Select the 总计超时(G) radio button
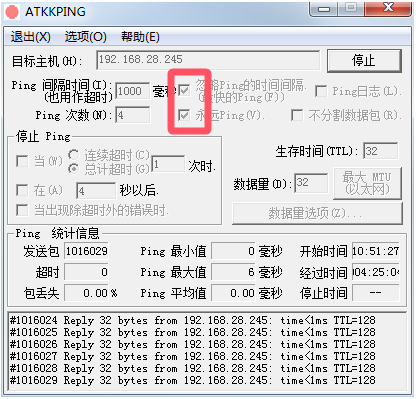This screenshot has height=399, width=419. tap(74, 169)
